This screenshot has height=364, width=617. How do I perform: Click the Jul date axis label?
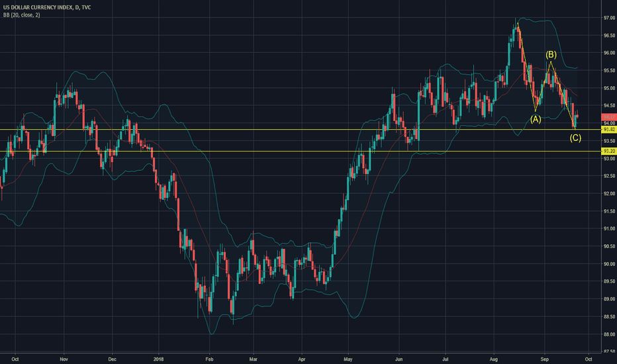coord(446,359)
